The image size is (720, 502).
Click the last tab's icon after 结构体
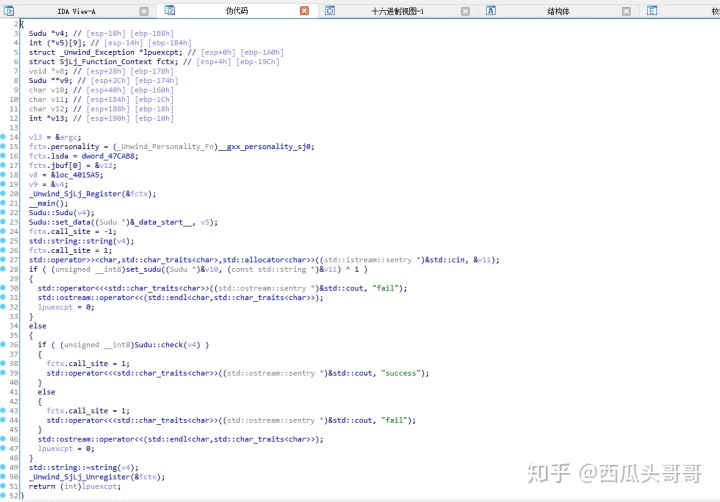(x=652, y=11)
